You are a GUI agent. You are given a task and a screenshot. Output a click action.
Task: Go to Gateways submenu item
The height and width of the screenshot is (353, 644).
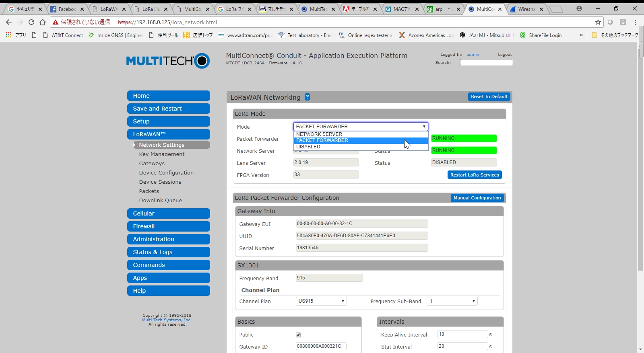point(152,164)
